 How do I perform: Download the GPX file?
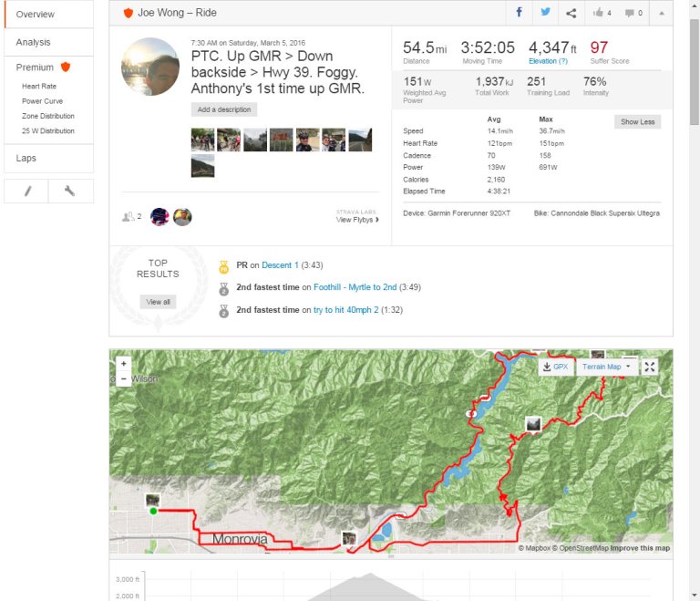554,367
